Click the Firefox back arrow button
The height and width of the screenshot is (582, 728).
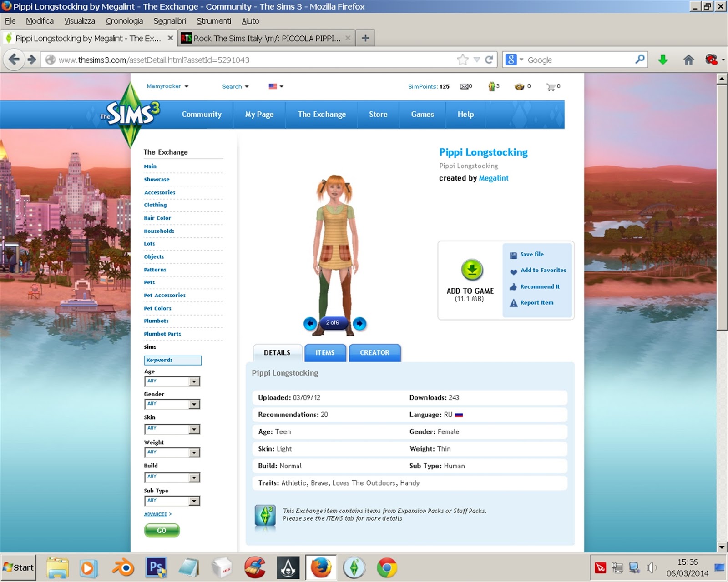point(14,60)
